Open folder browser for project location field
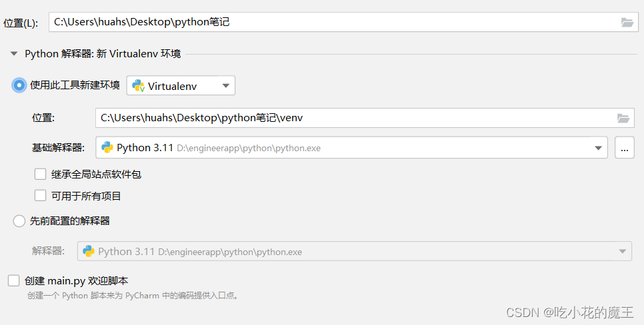The image size is (644, 325). pyautogui.click(x=627, y=22)
